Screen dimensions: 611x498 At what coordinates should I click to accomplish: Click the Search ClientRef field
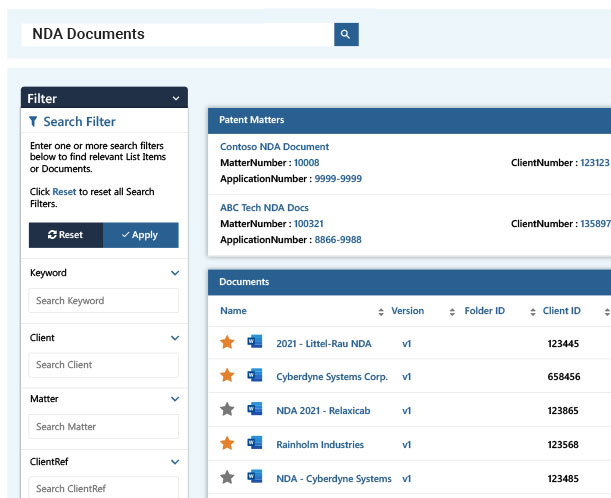[104, 488]
